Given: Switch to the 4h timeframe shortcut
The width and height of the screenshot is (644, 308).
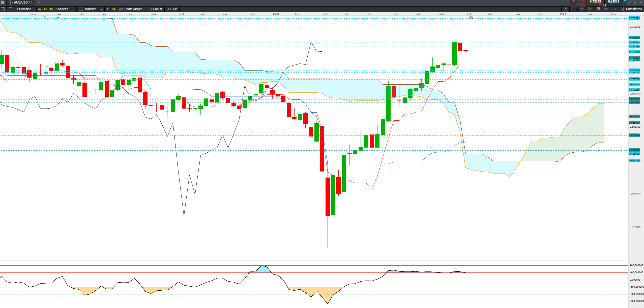Looking at the screenshot, I should pyautogui.click(x=39, y=9).
